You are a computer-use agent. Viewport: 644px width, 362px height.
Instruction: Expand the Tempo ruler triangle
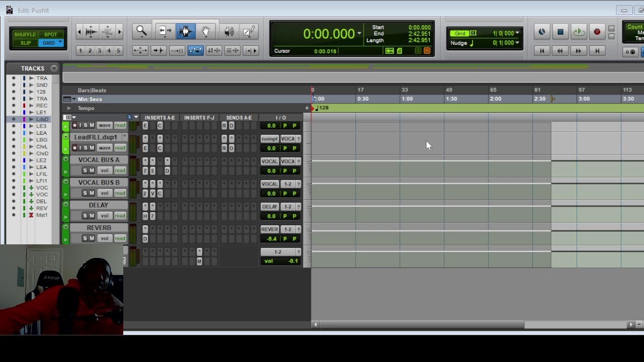coord(69,108)
